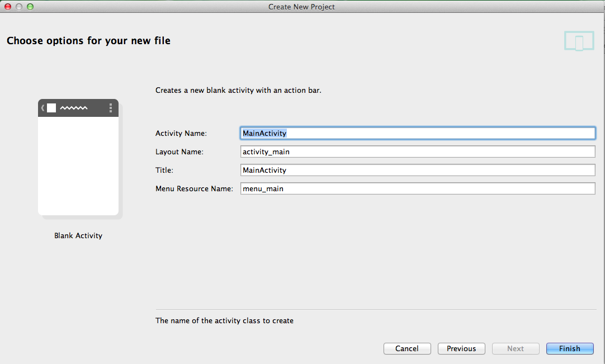
Task: Click the overflow dots in activity preview
Action: pos(111,108)
